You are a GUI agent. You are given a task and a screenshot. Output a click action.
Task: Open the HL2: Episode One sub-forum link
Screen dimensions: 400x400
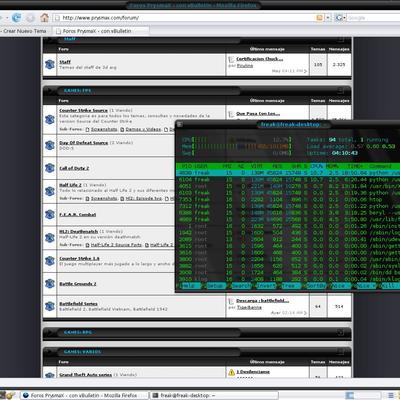[144, 198]
